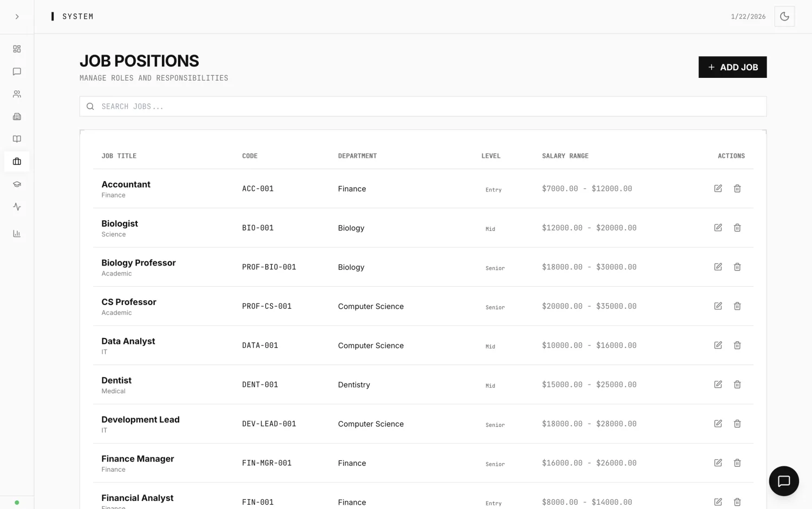
Task: Select the Data Analyst job title
Action: click(128, 341)
